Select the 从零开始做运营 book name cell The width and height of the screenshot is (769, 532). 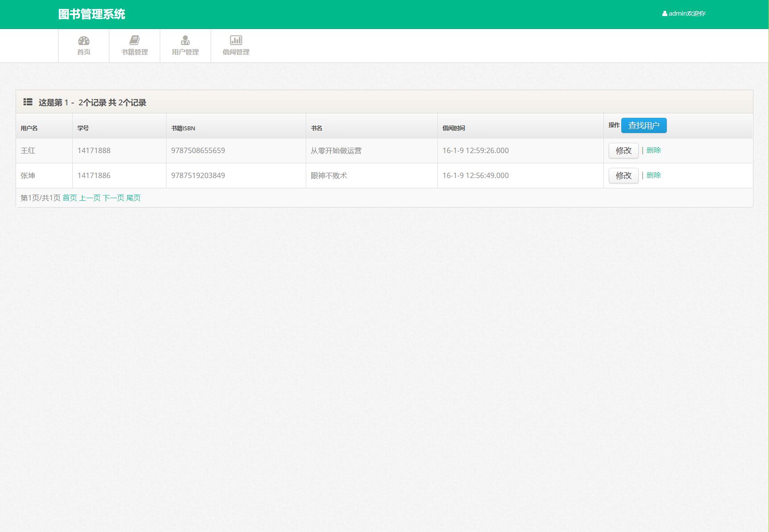point(336,151)
